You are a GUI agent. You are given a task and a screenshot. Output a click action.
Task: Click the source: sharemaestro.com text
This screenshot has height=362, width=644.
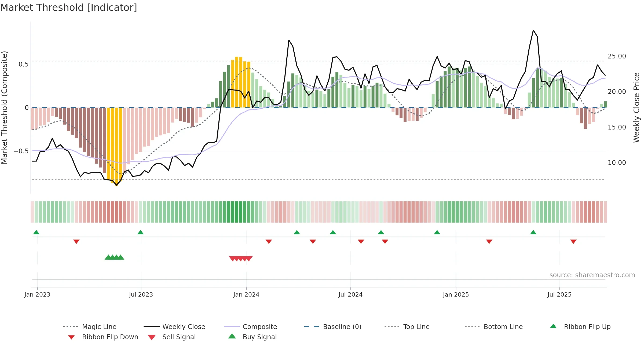(592, 275)
